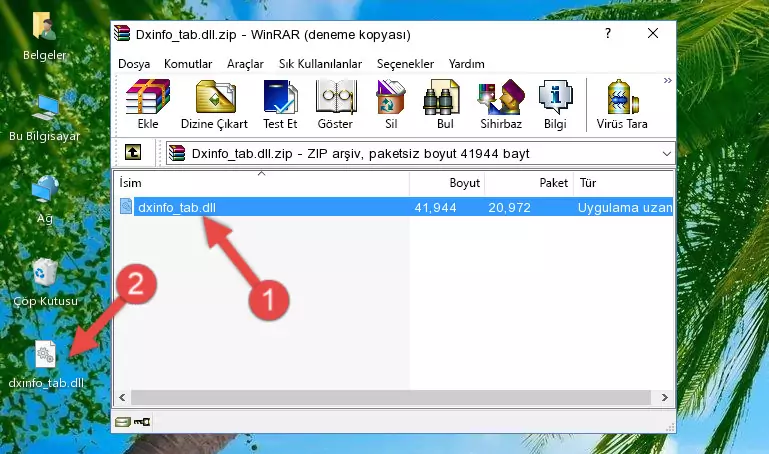The height and width of the screenshot is (454, 769).
Task: Click the title bar help question mark
Action: 608,33
